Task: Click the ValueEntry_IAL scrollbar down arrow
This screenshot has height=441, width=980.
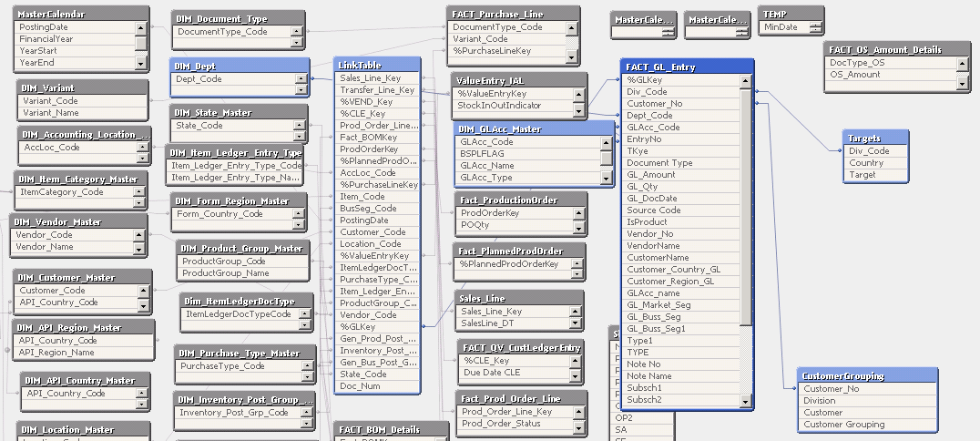Action: click(579, 111)
